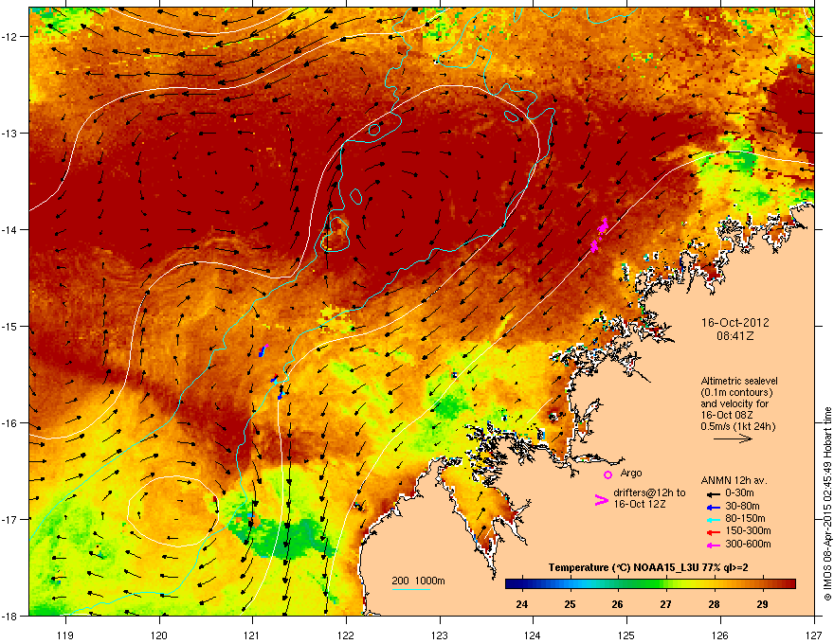Click the 'Argo' legend label
The width and height of the screenshot is (834, 644).
(631, 473)
